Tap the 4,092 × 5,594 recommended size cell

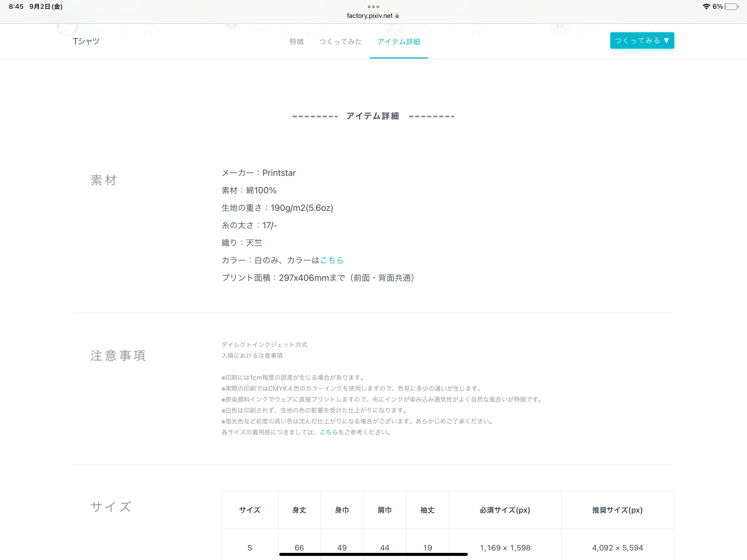click(617, 547)
